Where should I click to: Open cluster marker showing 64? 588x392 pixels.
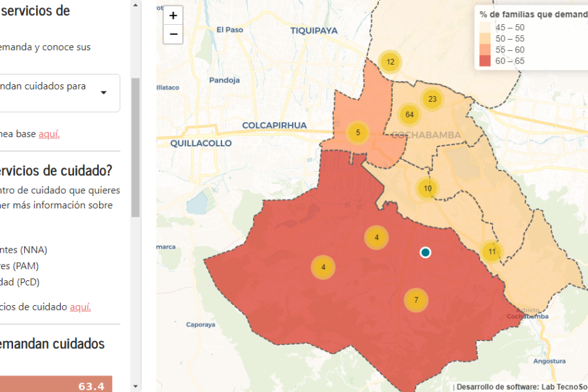(409, 114)
